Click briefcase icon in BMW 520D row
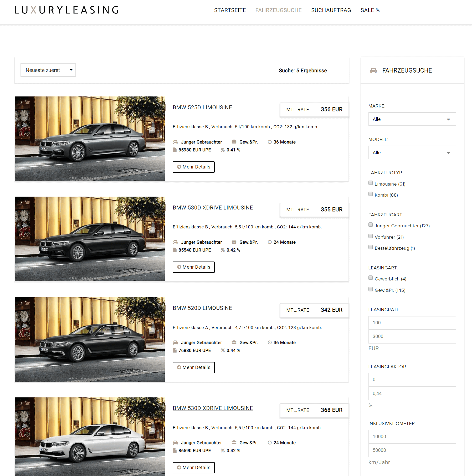This screenshot has width=472, height=476. 234,342
